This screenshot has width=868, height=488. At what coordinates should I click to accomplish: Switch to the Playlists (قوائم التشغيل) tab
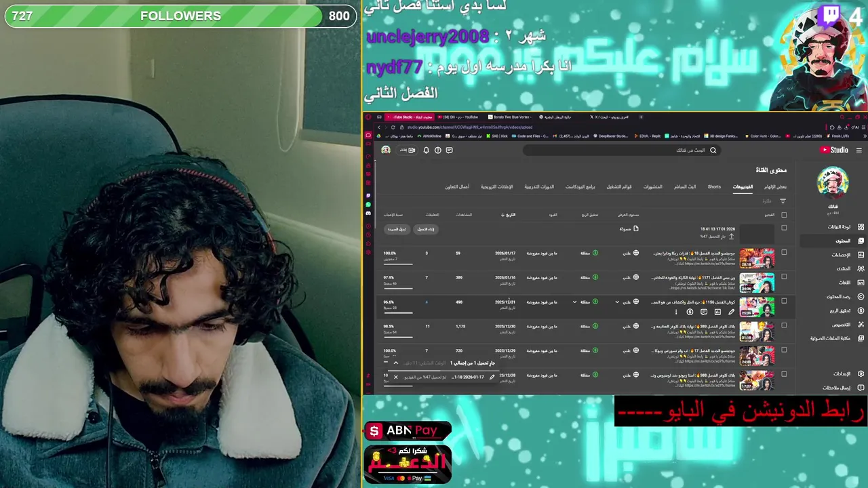pos(619,186)
